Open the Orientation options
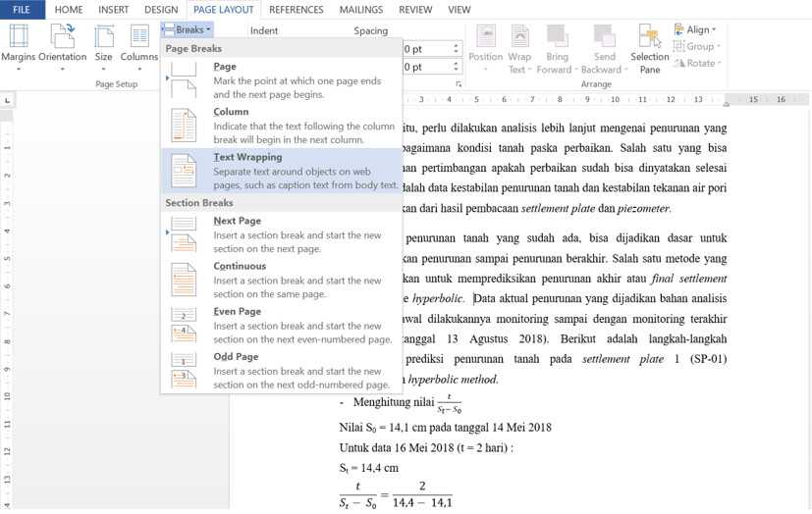 pos(62,47)
